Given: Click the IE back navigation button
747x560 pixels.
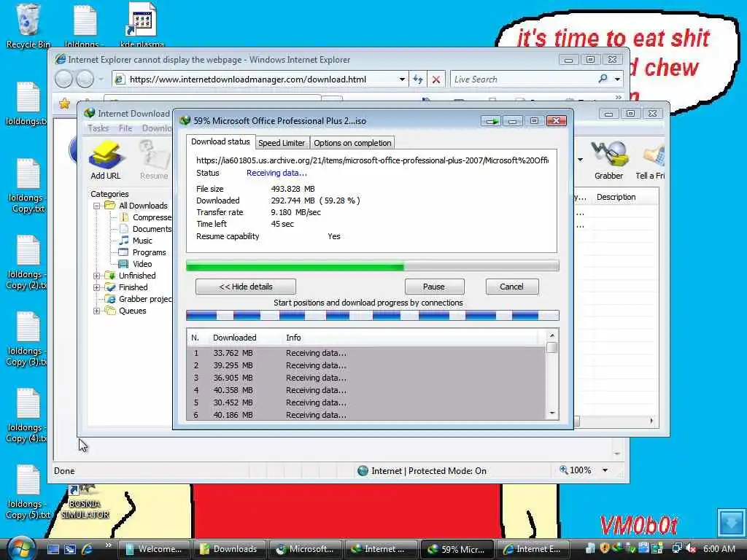Looking at the screenshot, I should coord(64,79).
